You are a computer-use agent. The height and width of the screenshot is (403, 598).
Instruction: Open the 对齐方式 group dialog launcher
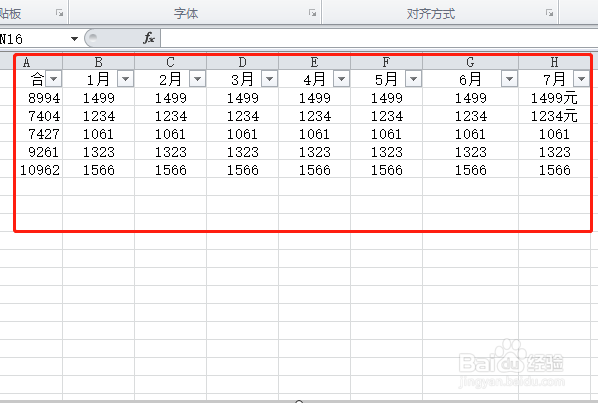click(x=550, y=13)
